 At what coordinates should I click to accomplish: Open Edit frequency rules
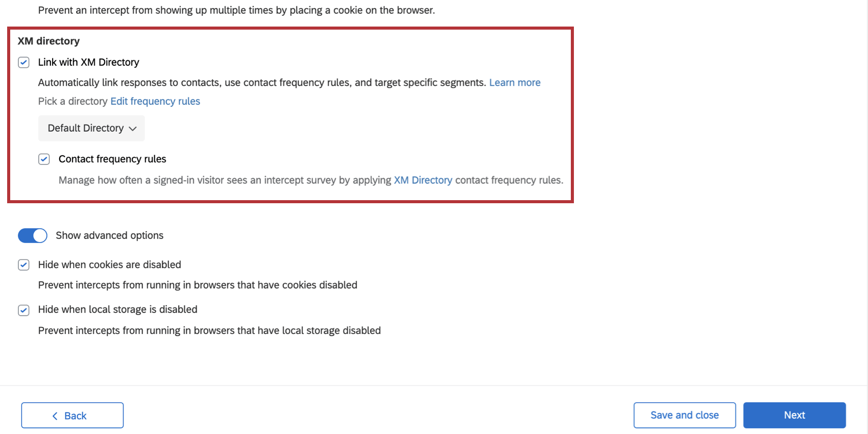click(155, 101)
